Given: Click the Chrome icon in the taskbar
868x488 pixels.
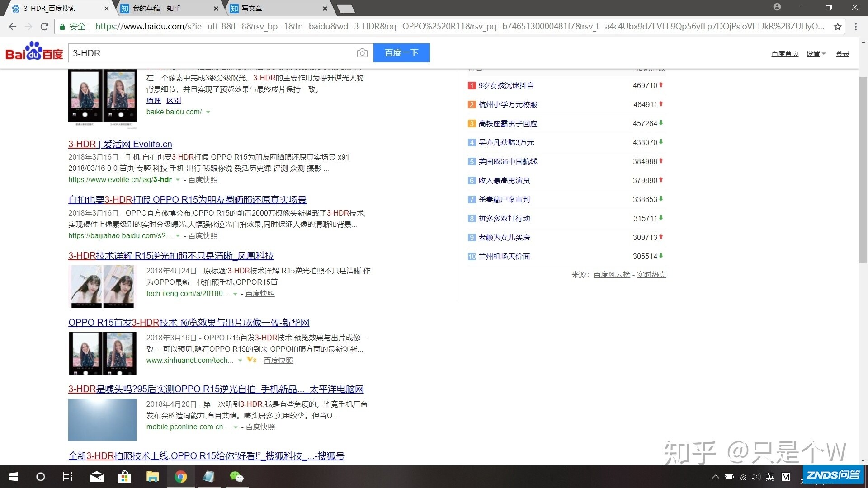Looking at the screenshot, I should [181, 477].
